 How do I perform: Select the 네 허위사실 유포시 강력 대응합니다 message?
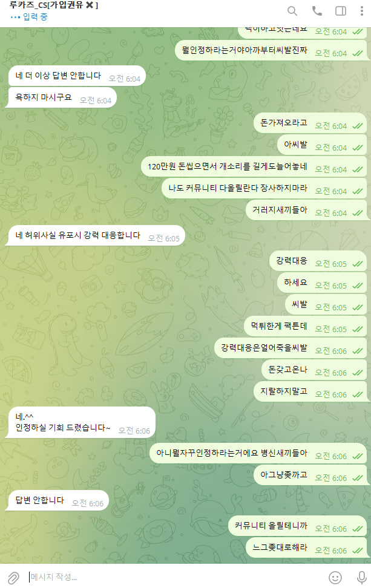point(96,235)
